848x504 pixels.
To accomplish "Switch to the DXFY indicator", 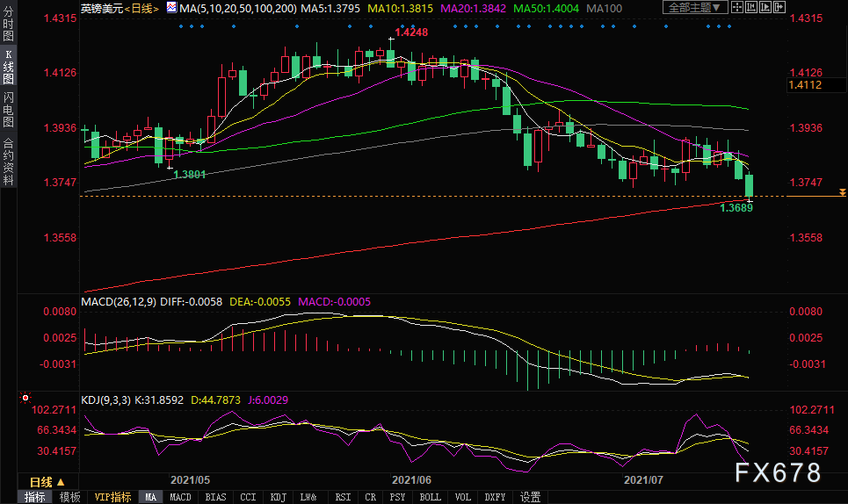I will click(495, 497).
